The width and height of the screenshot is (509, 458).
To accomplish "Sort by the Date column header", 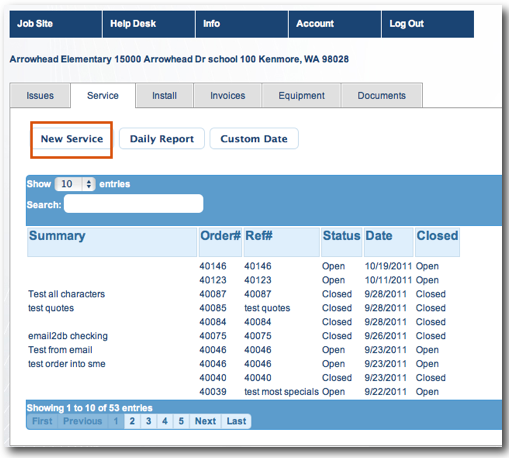I will click(x=389, y=242).
